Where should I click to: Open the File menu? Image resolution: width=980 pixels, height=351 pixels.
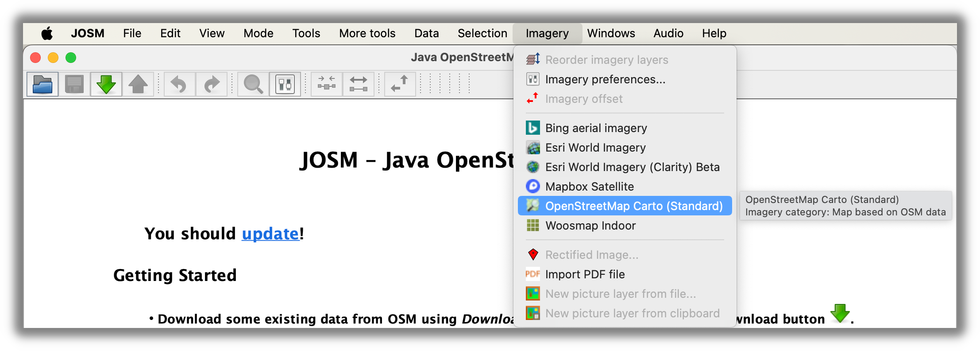pyautogui.click(x=132, y=33)
